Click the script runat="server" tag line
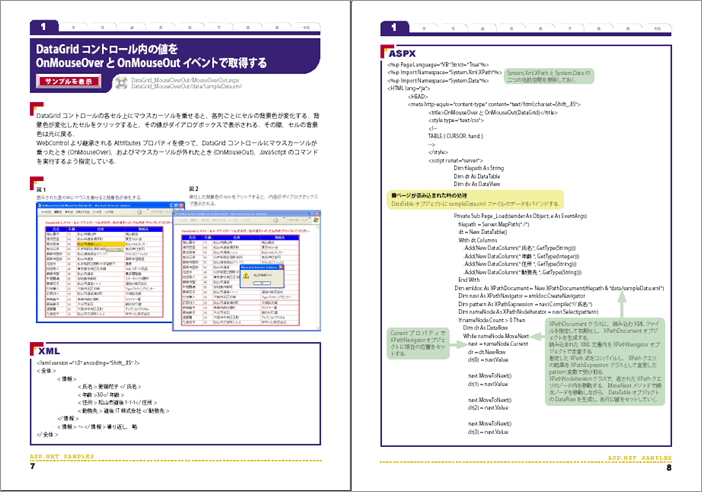Viewport: 702px width, 492px height. tap(456, 160)
